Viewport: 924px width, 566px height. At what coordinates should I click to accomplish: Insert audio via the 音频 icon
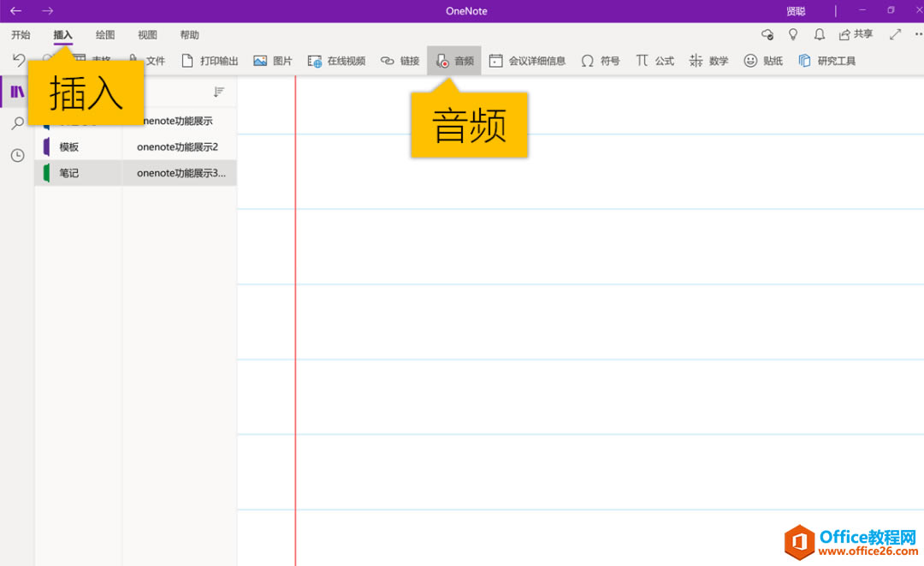(x=454, y=60)
